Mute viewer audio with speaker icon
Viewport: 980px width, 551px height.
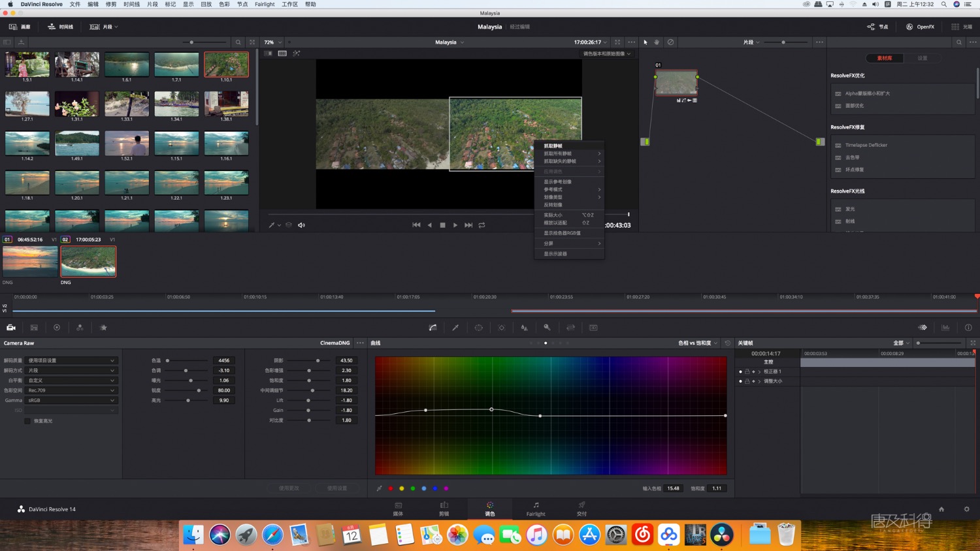coord(301,225)
